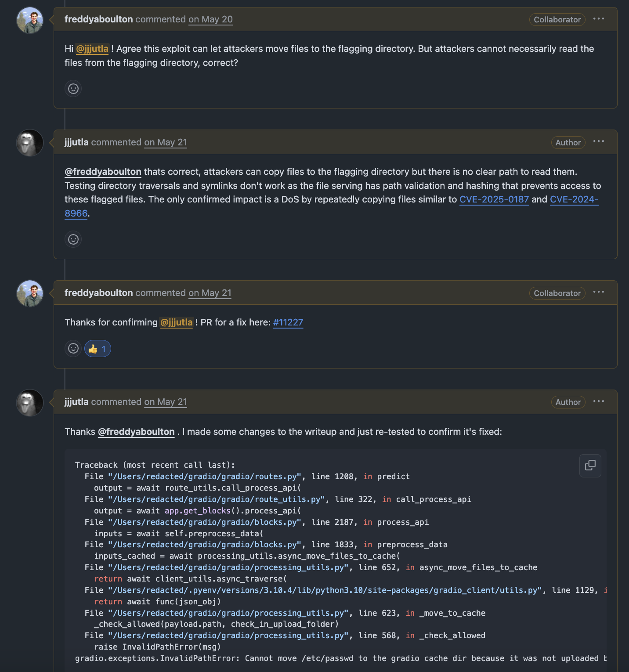Viewport: 629px width, 672px height.
Task: Toggle the thumbs-up reaction on the fix comment
Action: 97,348
